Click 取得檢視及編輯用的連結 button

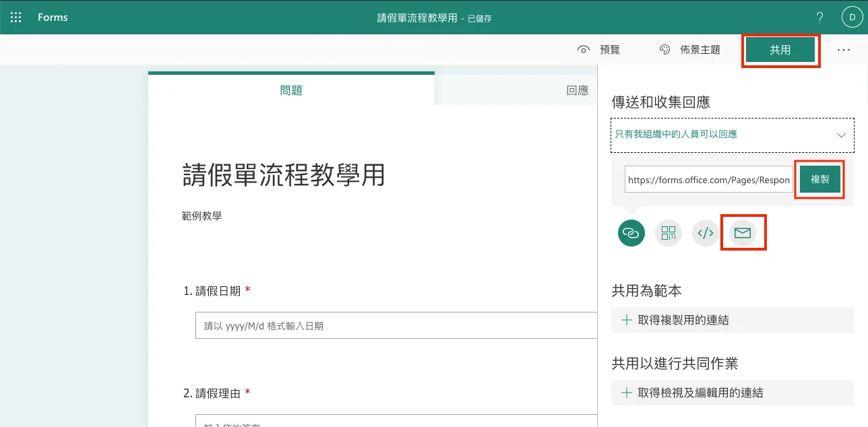click(733, 393)
